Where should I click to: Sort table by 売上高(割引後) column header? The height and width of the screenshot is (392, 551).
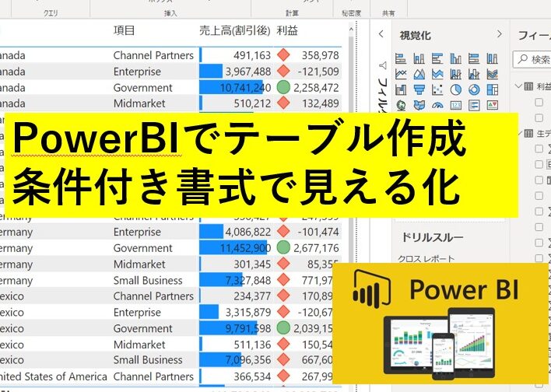point(234,30)
